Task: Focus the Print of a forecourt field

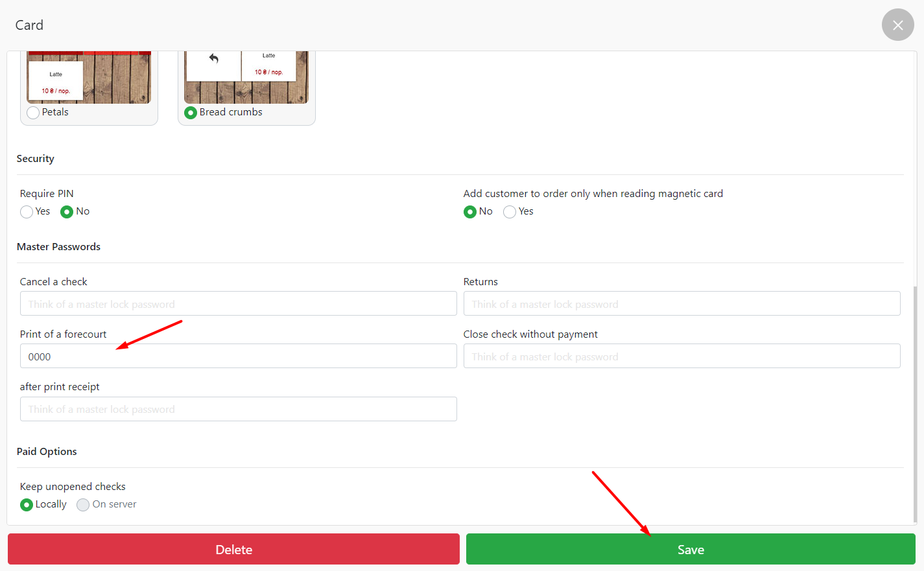Action: [238, 356]
